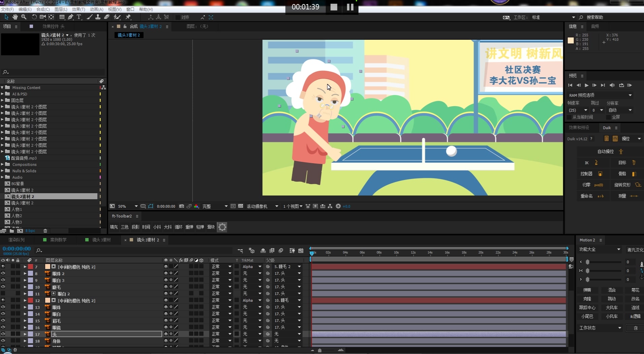The image size is (644, 354).
Task: Enable the 从当前时间 checkbox
Action: 569,117
